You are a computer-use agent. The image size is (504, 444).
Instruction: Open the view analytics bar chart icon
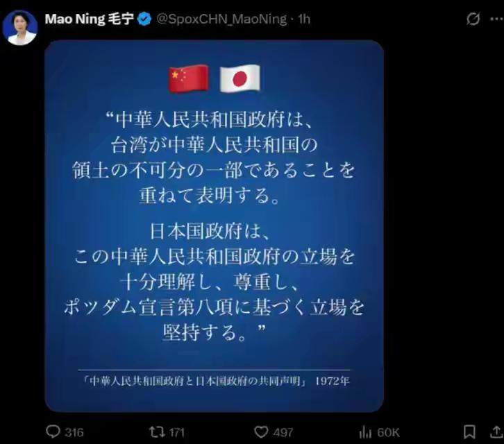coord(365,432)
